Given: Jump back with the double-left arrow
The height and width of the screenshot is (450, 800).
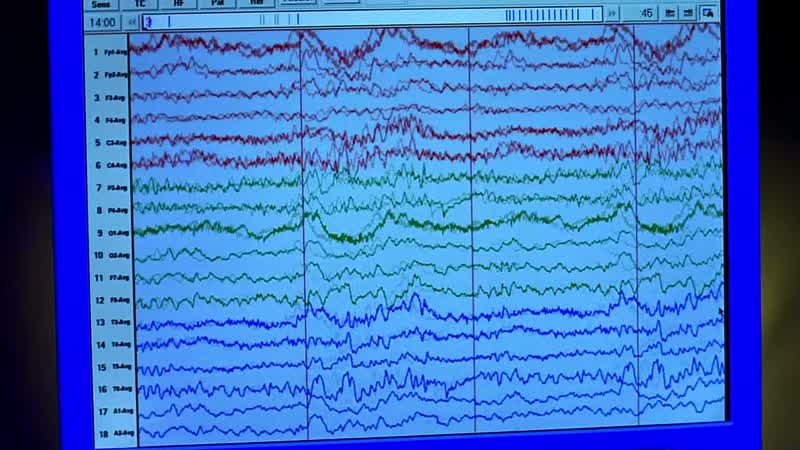Looking at the screenshot, I should 132,22.
